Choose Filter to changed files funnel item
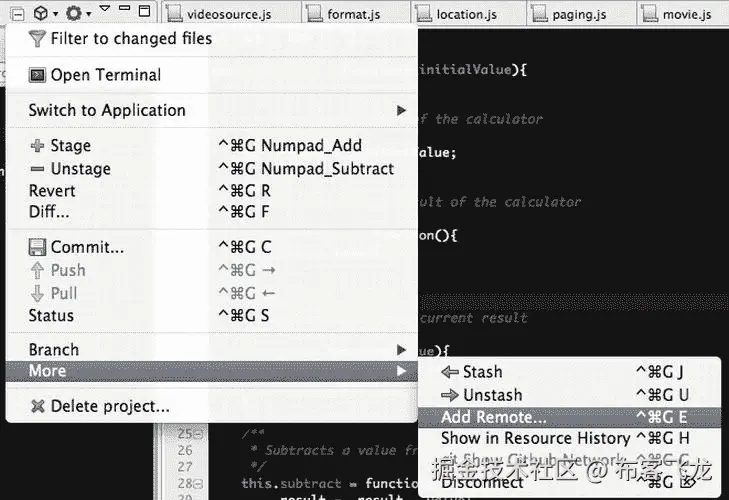The image size is (729, 500). point(212,39)
